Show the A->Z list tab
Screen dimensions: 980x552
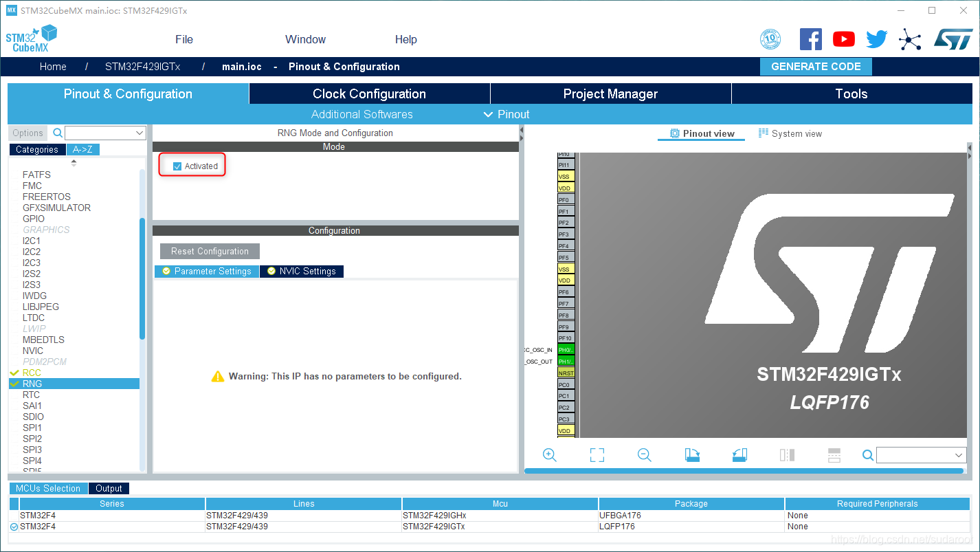[83, 149]
